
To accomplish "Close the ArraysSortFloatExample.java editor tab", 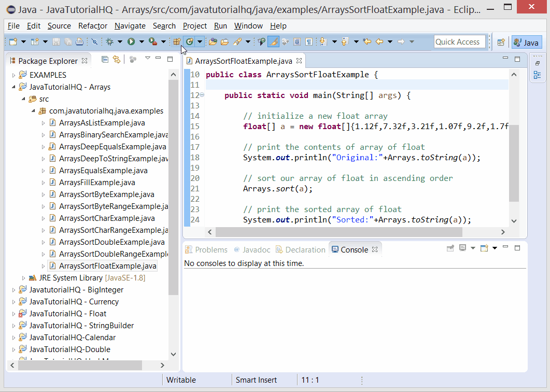I will pos(299,61).
